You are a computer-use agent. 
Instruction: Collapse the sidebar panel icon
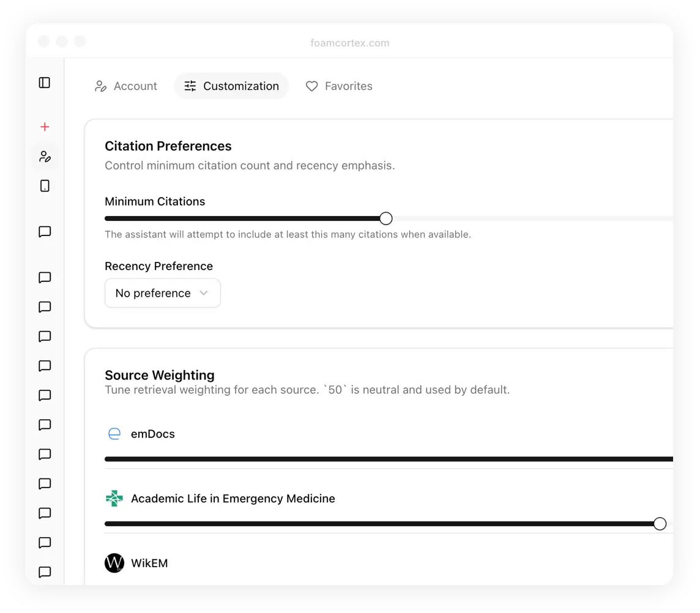[44, 83]
